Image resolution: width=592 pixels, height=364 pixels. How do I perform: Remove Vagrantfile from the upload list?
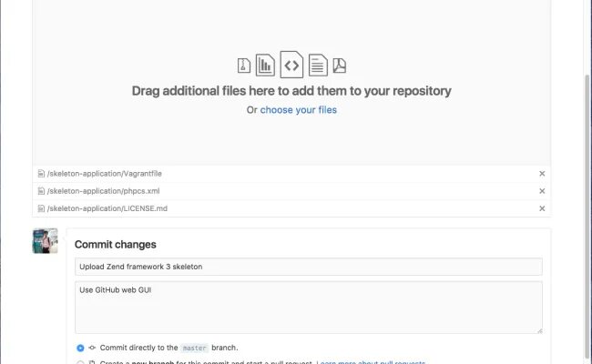(542, 173)
